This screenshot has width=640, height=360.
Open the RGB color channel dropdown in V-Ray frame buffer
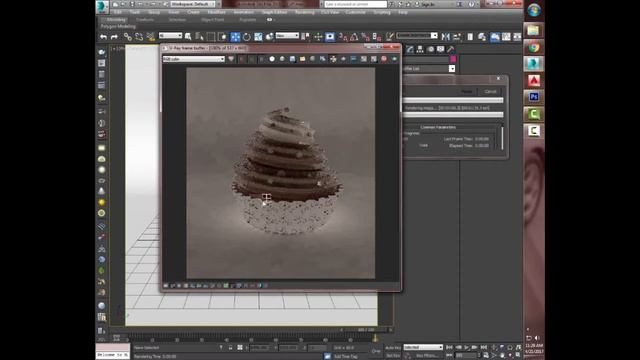[x=193, y=59]
